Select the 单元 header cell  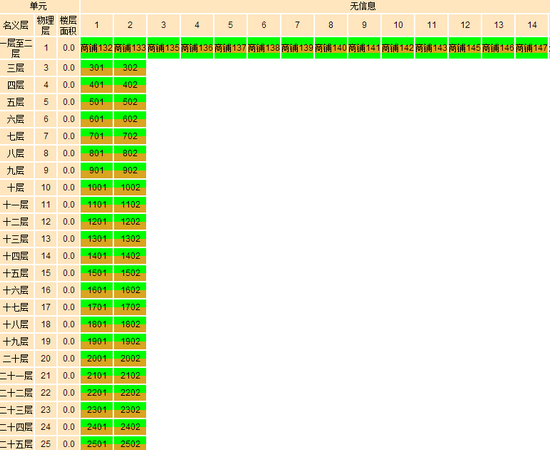tap(39, 6)
